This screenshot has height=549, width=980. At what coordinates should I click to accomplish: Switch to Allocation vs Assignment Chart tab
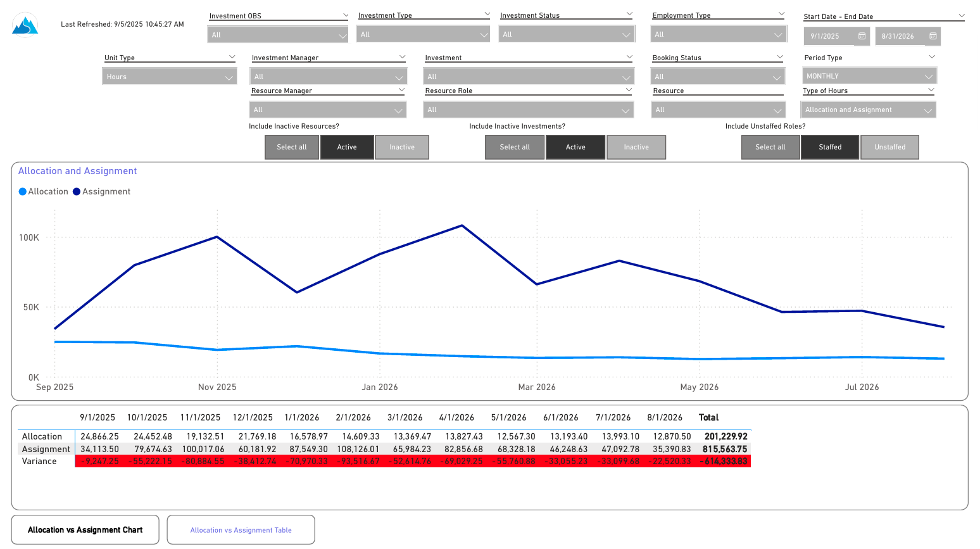coord(85,530)
